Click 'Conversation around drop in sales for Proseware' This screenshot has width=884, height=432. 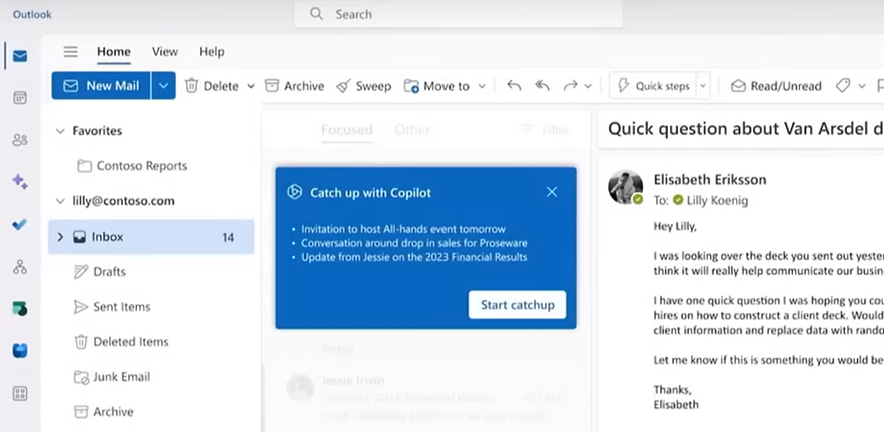pyautogui.click(x=414, y=243)
